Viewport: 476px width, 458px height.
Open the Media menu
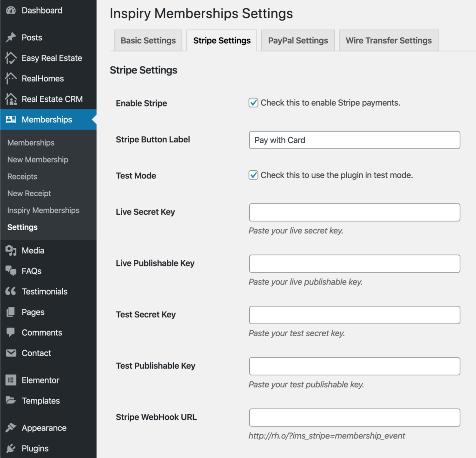pos(48,251)
